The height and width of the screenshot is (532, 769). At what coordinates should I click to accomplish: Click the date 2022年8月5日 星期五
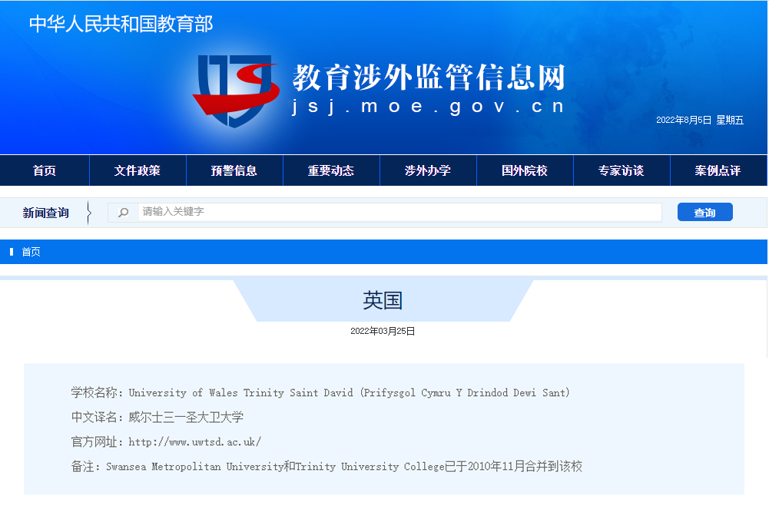pyautogui.click(x=700, y=120)
